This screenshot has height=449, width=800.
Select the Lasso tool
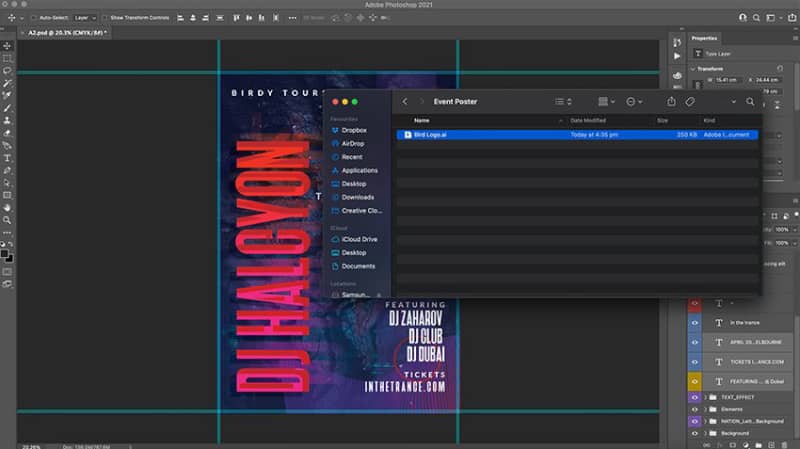pos(7,70)
